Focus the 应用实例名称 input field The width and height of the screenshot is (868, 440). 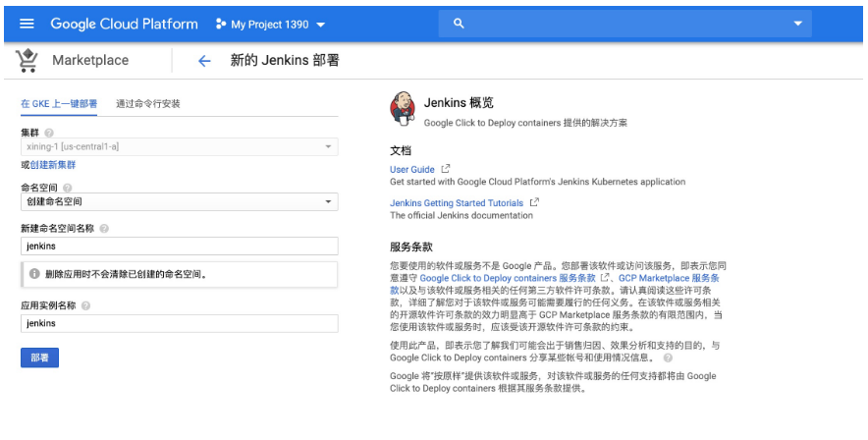coord(180,323)
